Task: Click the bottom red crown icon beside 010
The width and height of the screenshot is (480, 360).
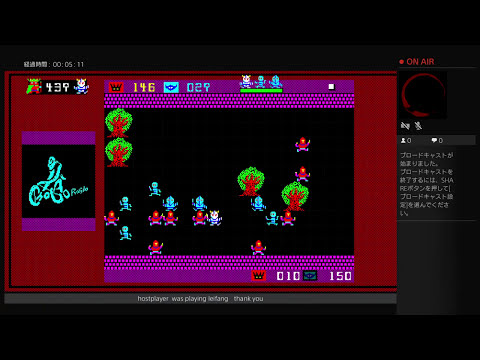Action: (258, 276)
